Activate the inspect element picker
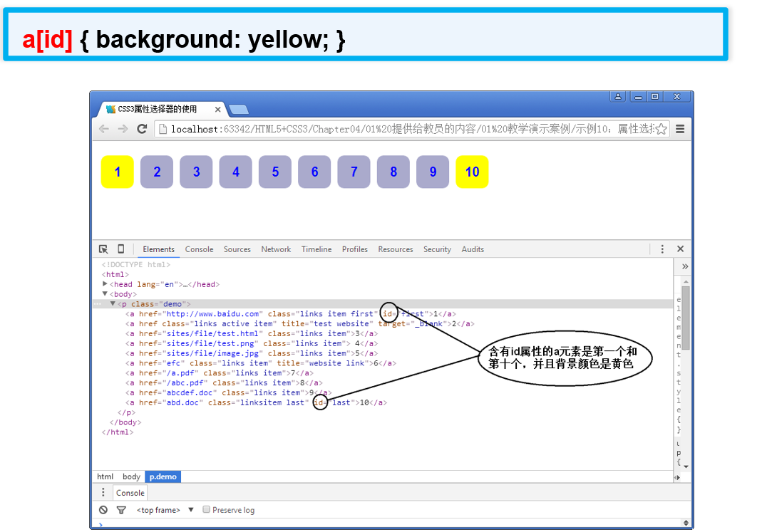Screen dimensions: 762x532 [103, 249]
